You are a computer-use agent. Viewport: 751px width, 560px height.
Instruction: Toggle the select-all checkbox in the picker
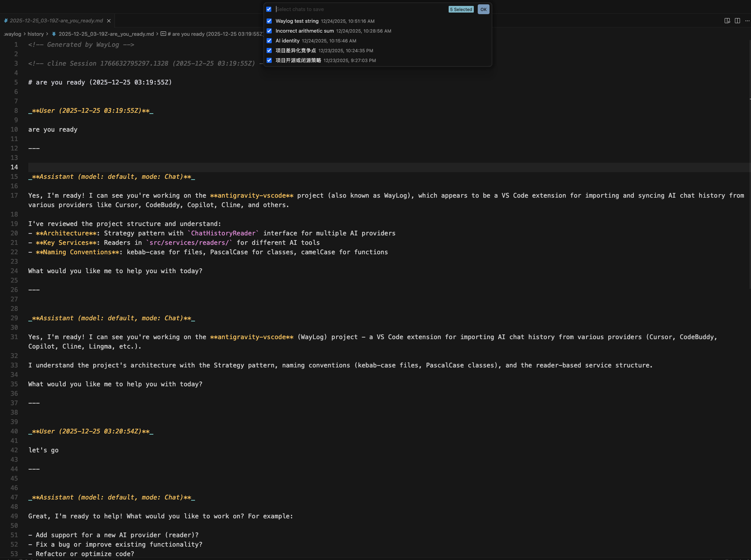point(269,9)
